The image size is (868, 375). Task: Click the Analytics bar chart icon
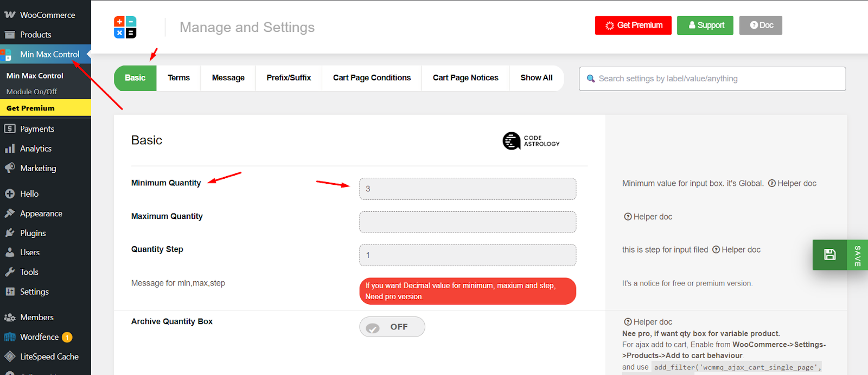coord(10,148)
